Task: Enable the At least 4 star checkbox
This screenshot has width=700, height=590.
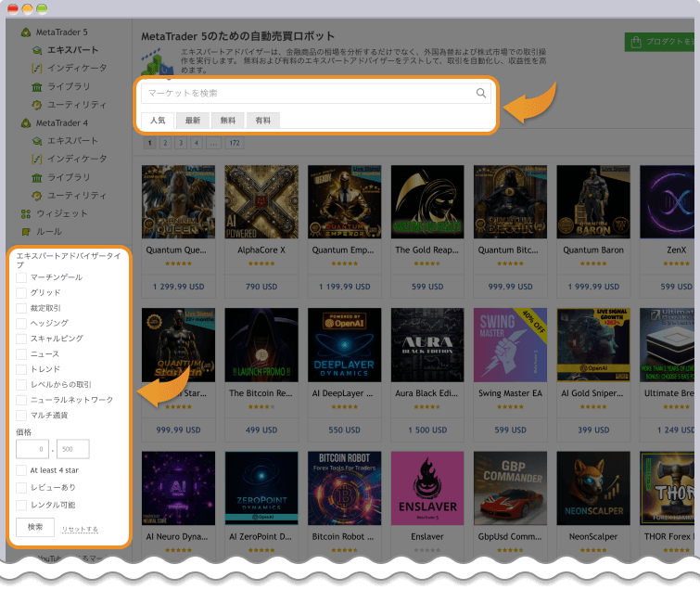Action: 21,470
